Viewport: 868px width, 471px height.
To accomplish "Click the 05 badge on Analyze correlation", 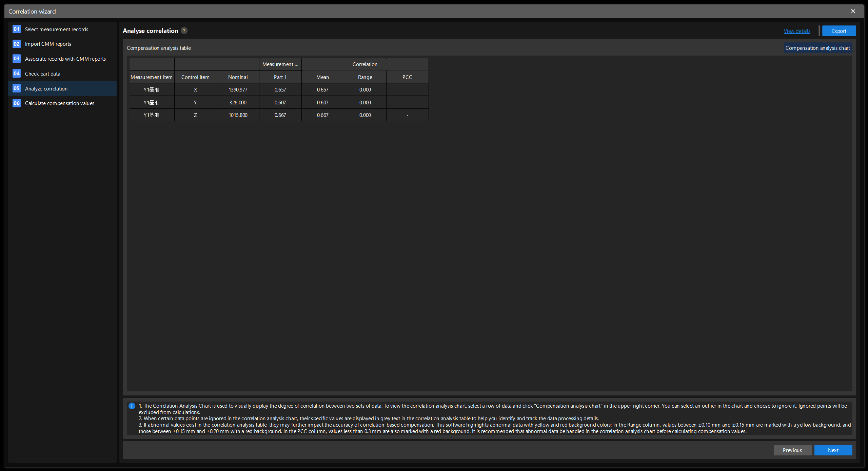I will point(16,88).
